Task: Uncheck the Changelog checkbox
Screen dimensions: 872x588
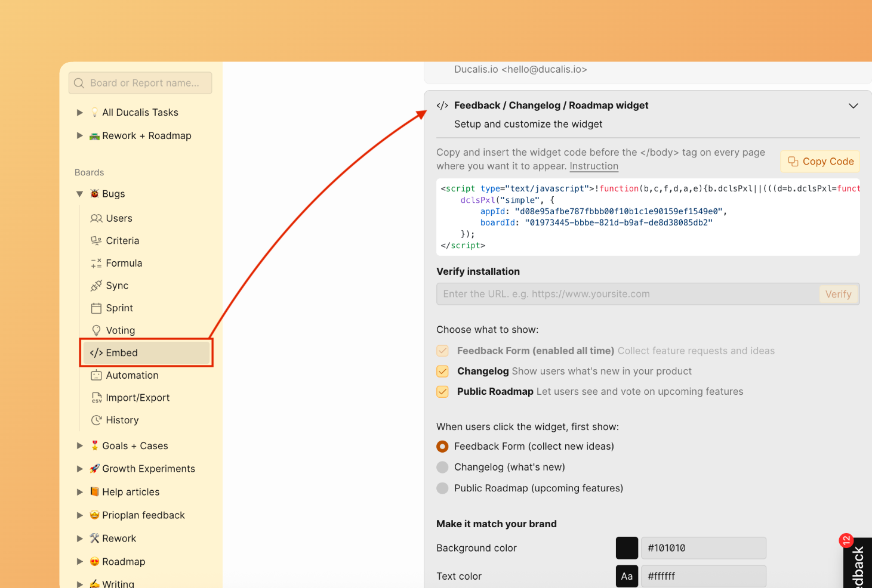Action: click(442, 372)
